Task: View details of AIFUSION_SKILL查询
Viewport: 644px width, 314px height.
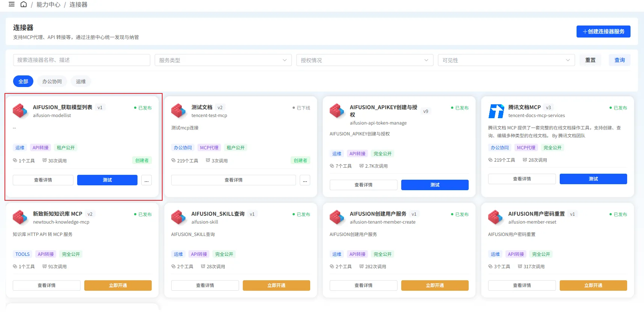Action: click(205, 285)
